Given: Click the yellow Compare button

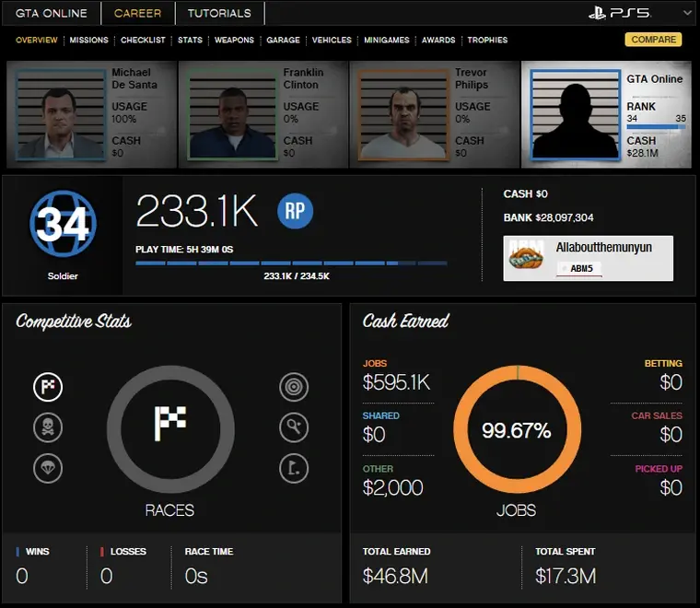Looking at the screenshot, I should tap(654, 40).
